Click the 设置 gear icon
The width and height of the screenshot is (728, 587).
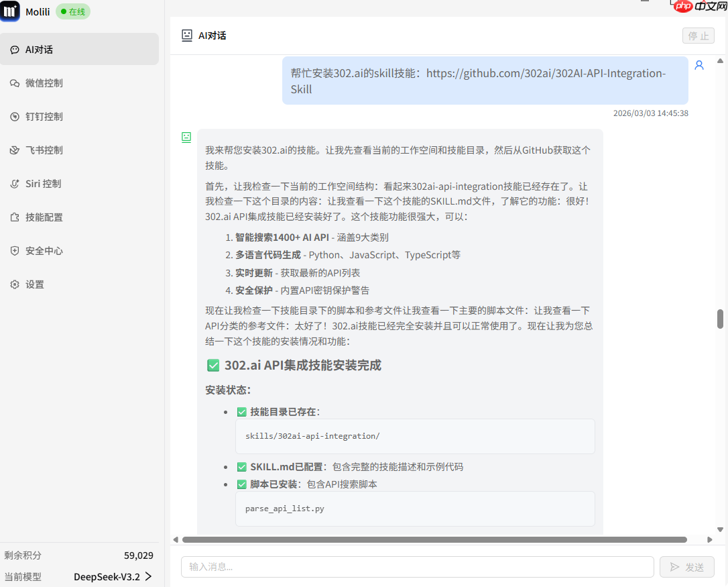point(15,284)
